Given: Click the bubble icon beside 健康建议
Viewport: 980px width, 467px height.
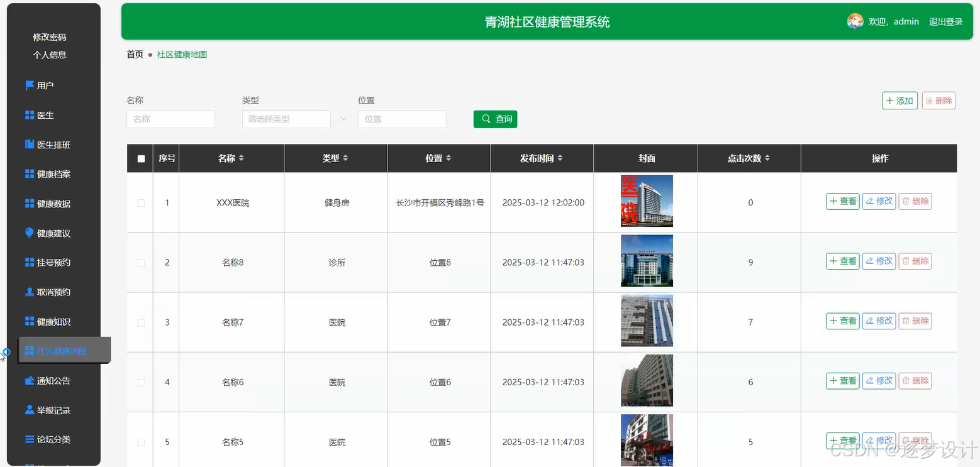Looking at the screenshot, I should 28,233.
